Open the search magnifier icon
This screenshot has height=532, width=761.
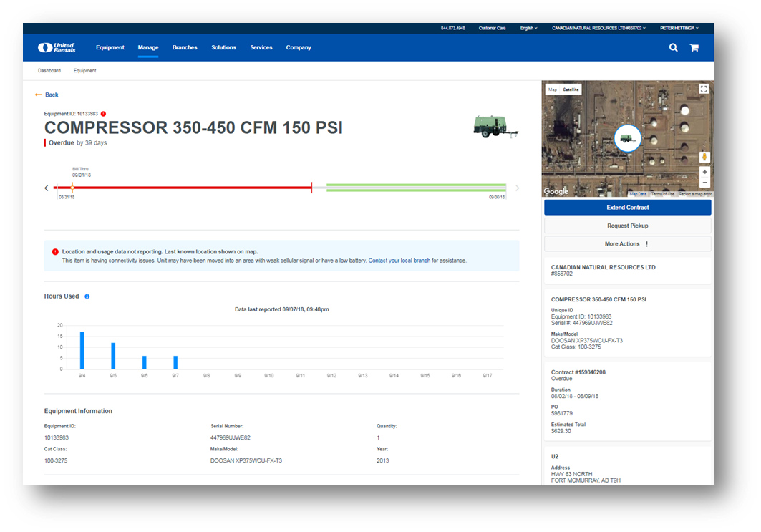coord(673,47)
